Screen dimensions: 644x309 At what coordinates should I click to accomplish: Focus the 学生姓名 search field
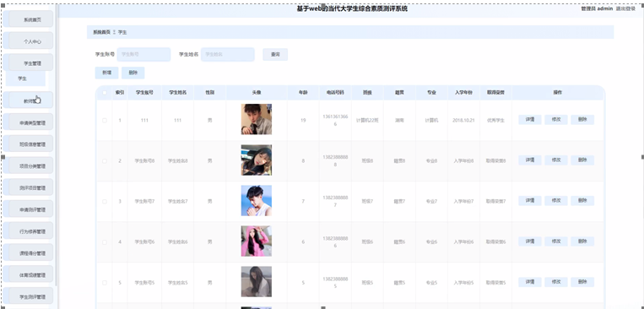[x=228, y=54]
